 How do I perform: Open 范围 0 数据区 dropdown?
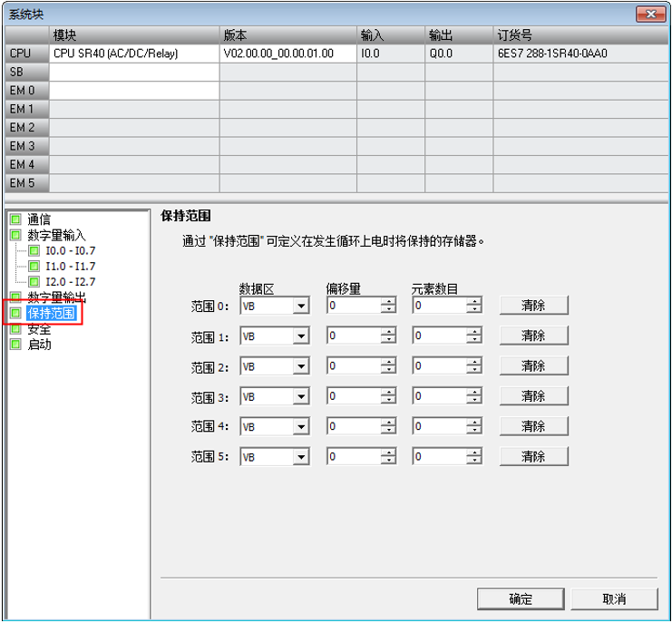pyautogui.click(x=301, y=307)
